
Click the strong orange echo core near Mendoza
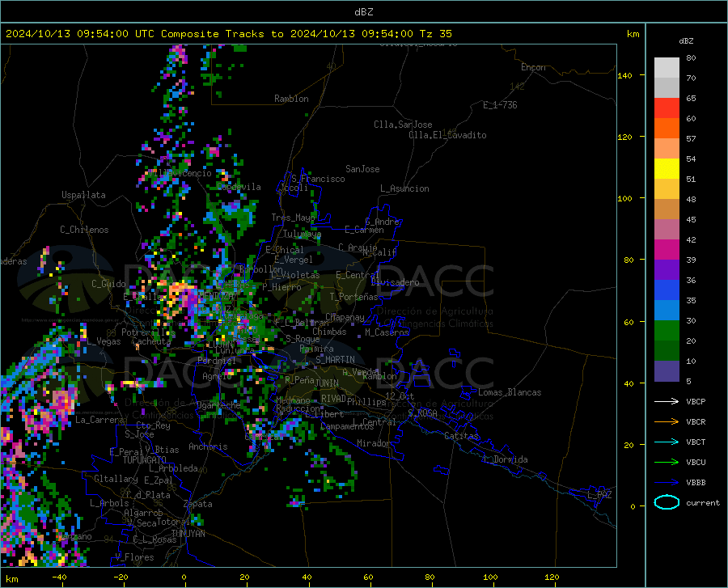point(179,294)
